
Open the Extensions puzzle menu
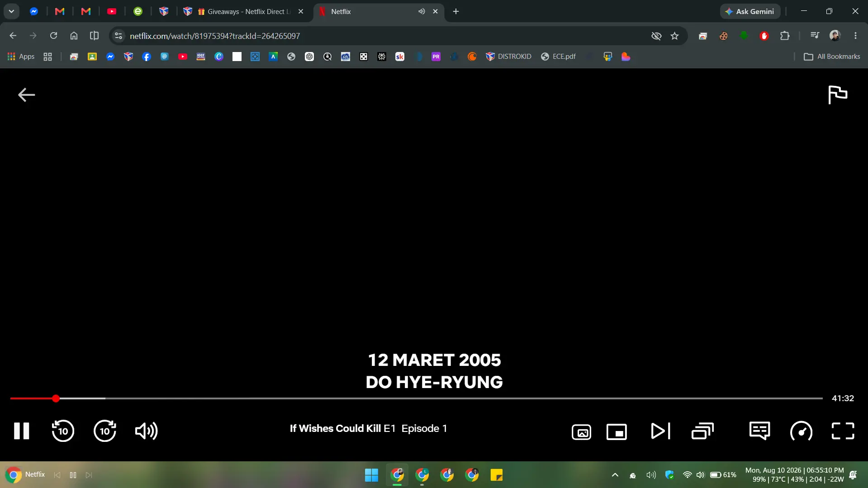click(785, 36)
